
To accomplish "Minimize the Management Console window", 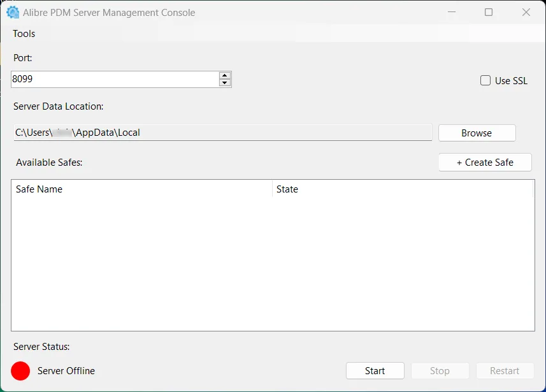I will pos(452,12).
